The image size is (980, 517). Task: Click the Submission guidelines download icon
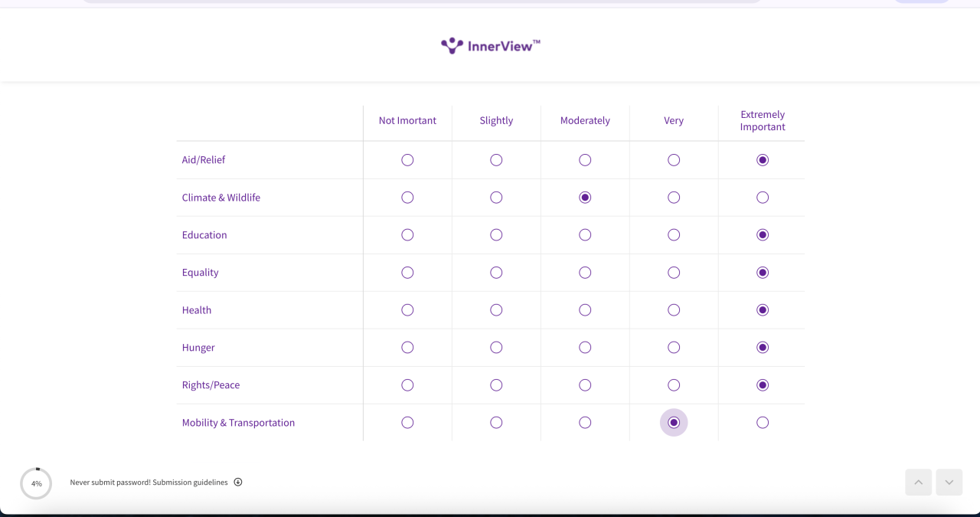coord(238,482)
